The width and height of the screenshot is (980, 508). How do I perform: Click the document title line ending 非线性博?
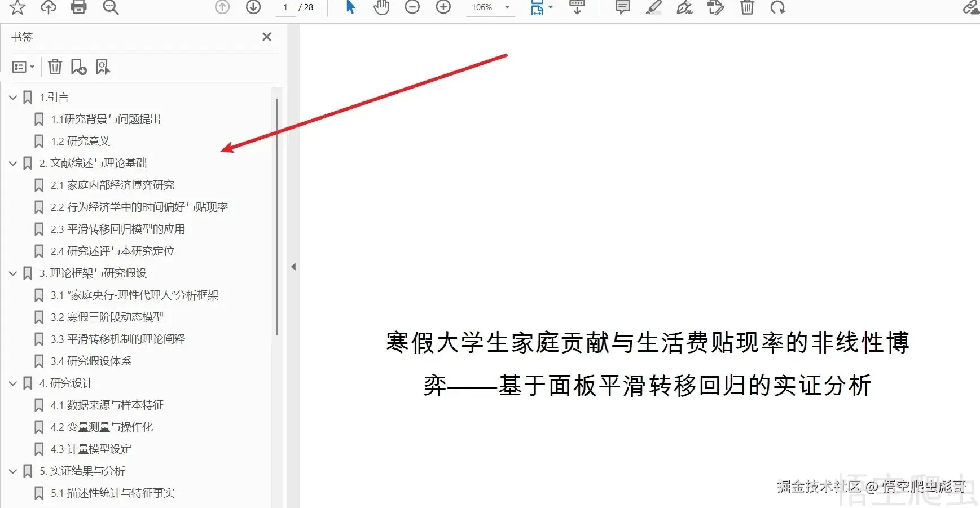[648, 343]
